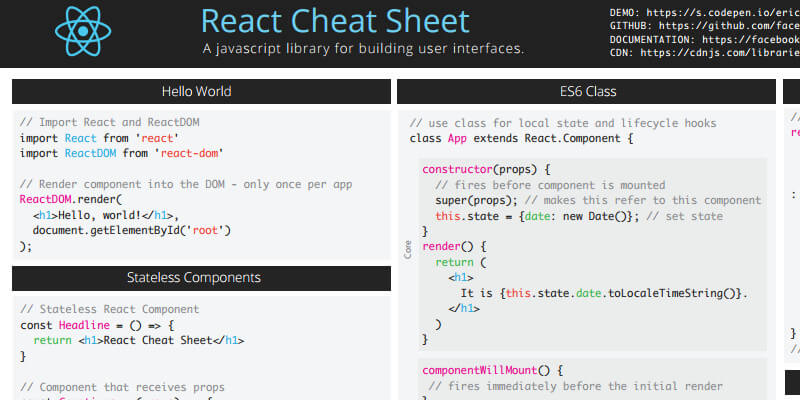Click the document.getElementById('root') line
The width and height of the screenshot is (800, 400).
point(132,230)
